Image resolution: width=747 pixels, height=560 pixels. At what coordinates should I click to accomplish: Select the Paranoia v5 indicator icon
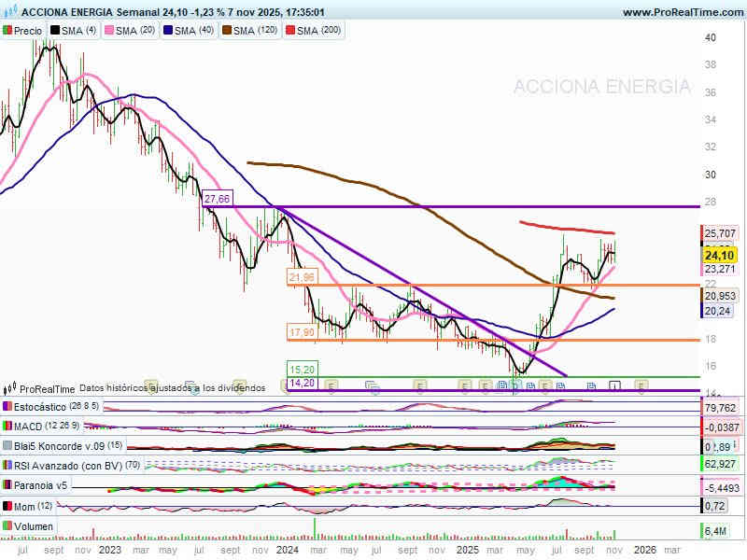pos(7,485)
